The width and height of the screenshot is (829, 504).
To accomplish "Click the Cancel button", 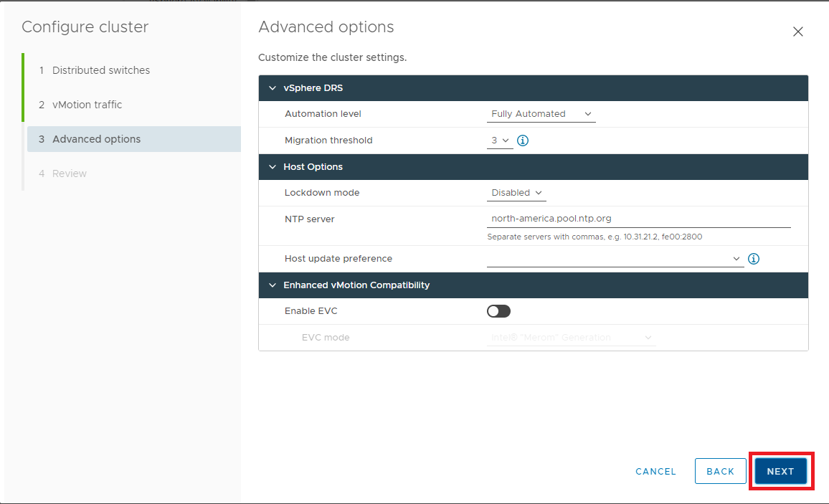I will (655, 471).
